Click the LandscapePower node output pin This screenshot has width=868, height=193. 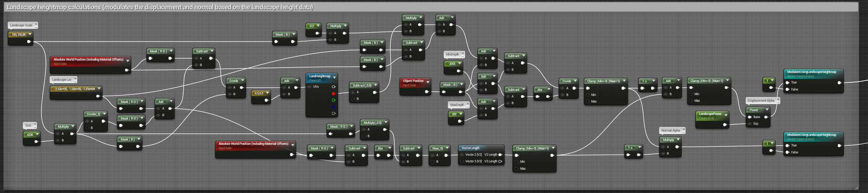tap(725, 125)
